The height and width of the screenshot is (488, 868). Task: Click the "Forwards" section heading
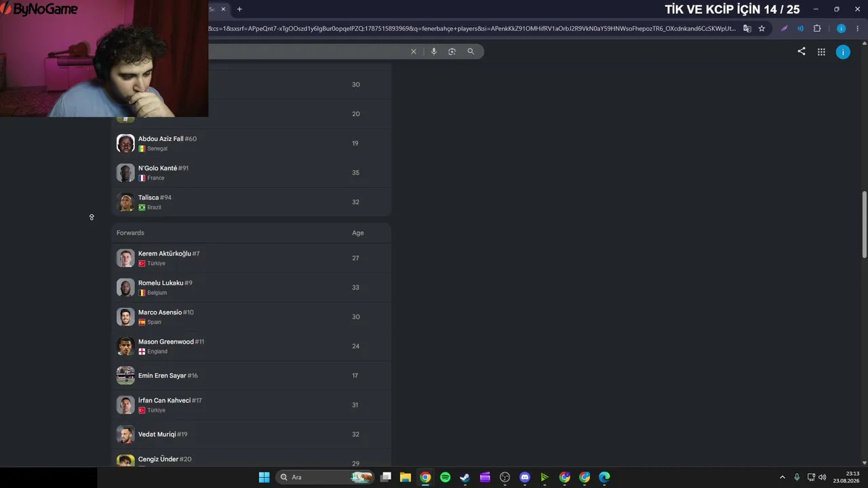[130, 232]
